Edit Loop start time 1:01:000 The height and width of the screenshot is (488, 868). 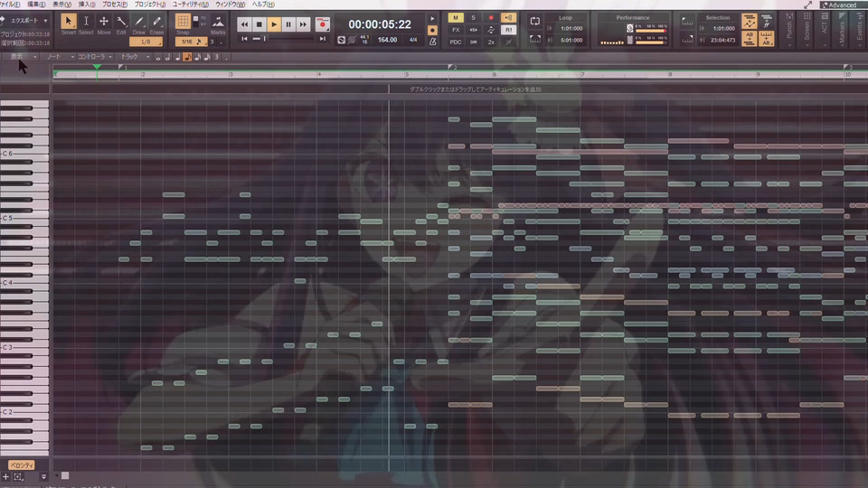pyautogui.click(x=571, y=28)
